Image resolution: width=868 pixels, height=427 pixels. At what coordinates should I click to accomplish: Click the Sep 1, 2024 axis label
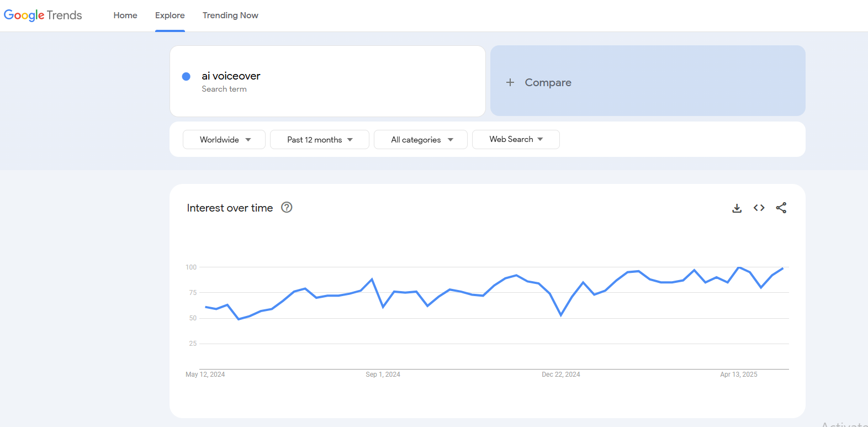point(383,375)
